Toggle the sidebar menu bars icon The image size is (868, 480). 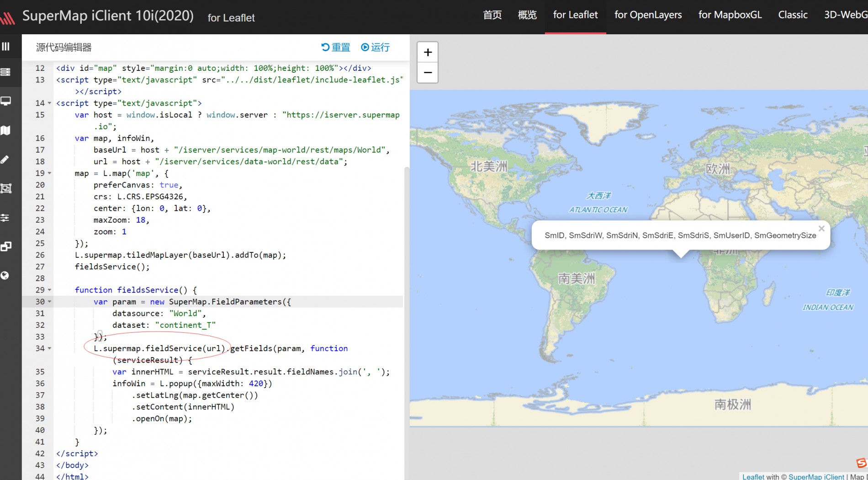click(5, 46)
